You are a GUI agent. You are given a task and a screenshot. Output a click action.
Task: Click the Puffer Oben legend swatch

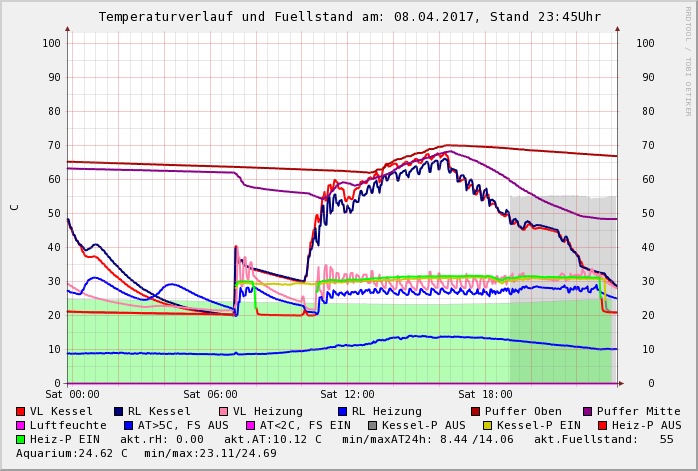pyautogui.click(x=476, y=411)
